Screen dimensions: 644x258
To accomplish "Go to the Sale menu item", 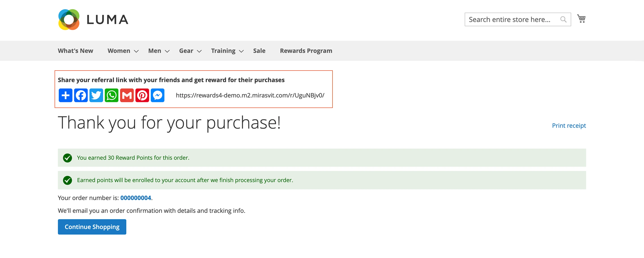I will click(259, 51).
